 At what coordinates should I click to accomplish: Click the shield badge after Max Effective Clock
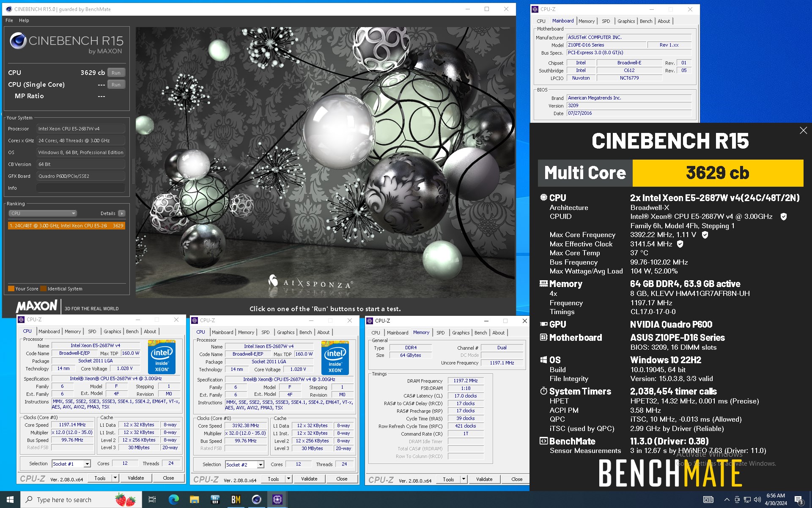(x=680, y=244)
